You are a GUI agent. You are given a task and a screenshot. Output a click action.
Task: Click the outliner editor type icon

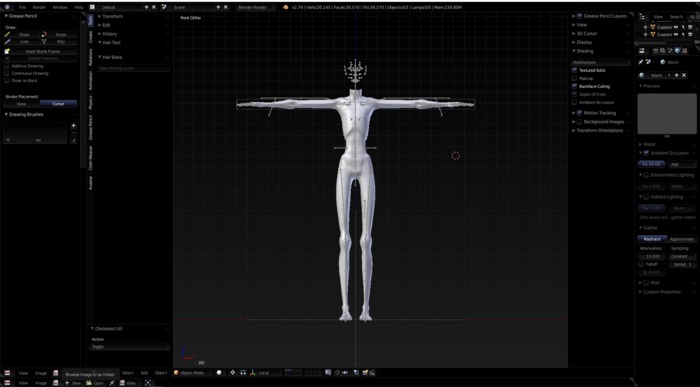pos(642,17)
